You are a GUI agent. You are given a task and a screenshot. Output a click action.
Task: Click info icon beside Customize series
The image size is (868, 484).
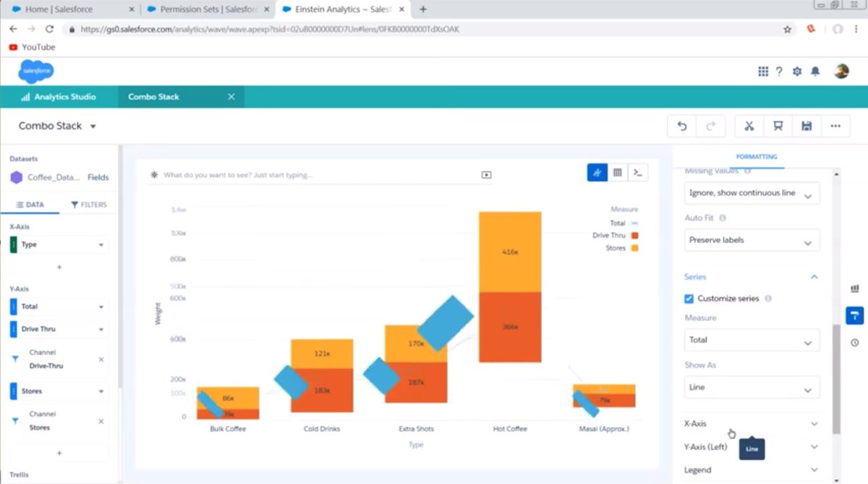coord(768,298)
